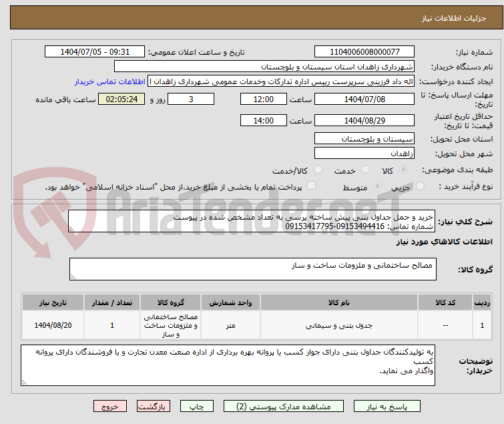
Task: Click the گروه کالا text box
Action: [253, 269]
